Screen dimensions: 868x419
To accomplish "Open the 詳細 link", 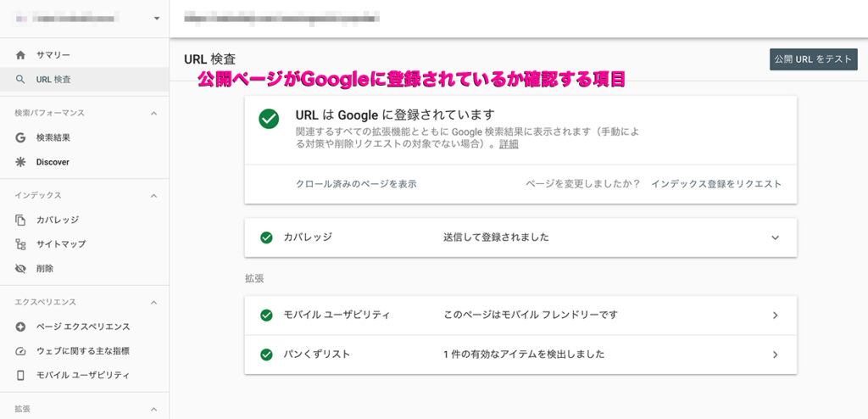I will point(509,145).
